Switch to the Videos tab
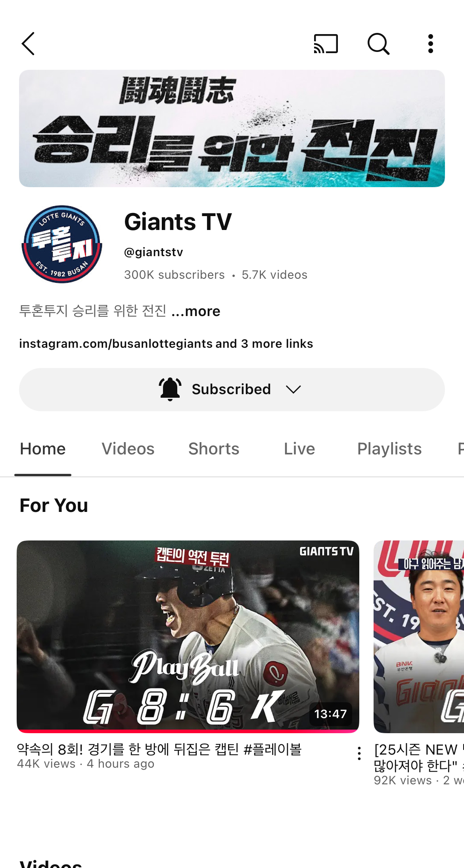Image resolution: width=464 pixels, height=868 pixels. pos(128,449)
